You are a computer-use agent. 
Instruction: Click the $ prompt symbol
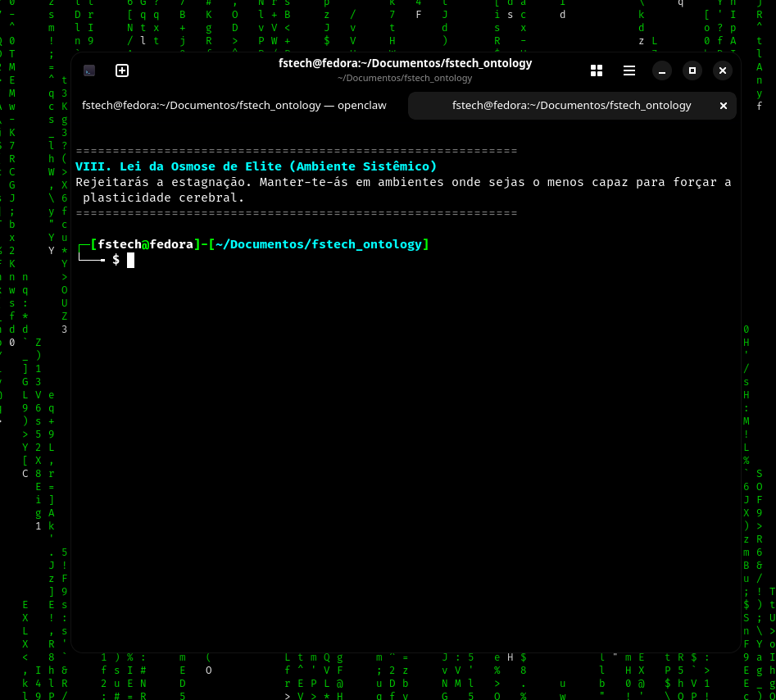[x=116, y=260]
